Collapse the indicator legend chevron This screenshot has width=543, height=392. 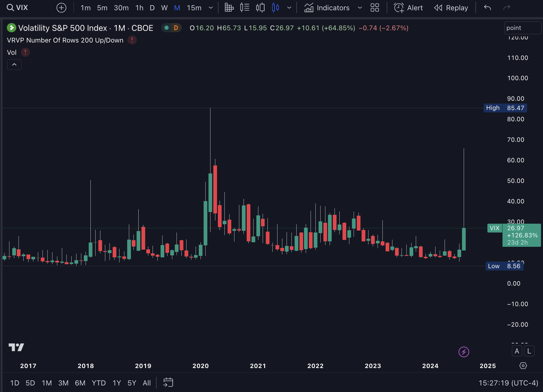pyautogui.click(x=14, y=65)
